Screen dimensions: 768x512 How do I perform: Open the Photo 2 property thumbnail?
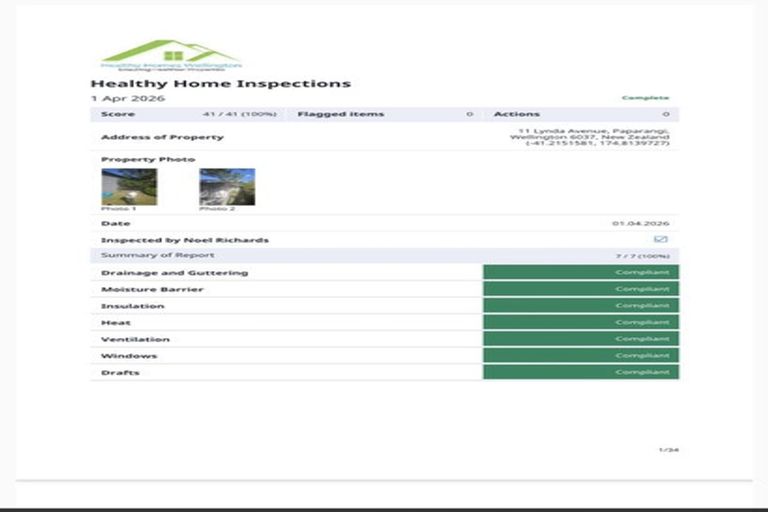[x=227, y=187]
